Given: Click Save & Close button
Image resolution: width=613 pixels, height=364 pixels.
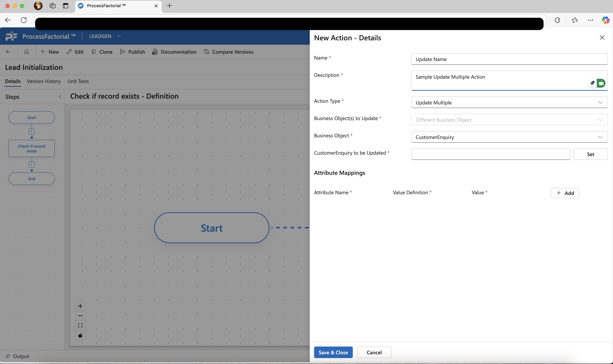Looking at the screenshot, I should [333, 352].
